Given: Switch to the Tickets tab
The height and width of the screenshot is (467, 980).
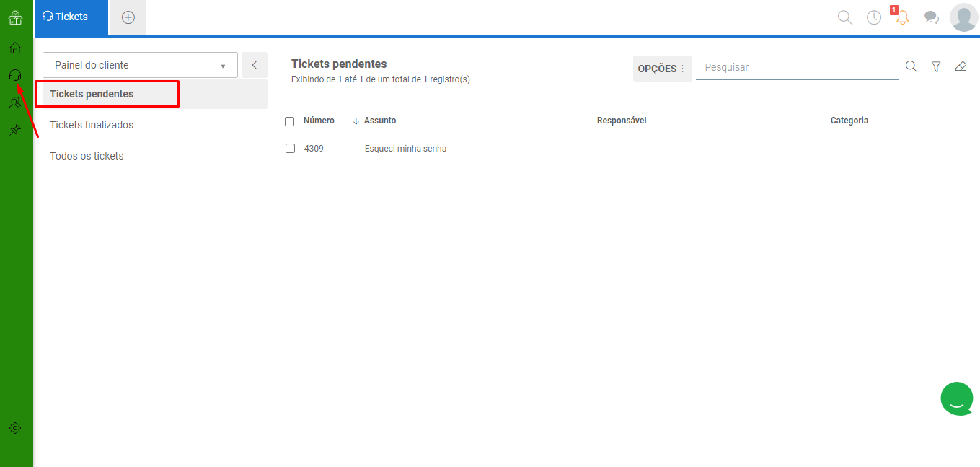Looking at the screenshot, I should click(71, 17).
